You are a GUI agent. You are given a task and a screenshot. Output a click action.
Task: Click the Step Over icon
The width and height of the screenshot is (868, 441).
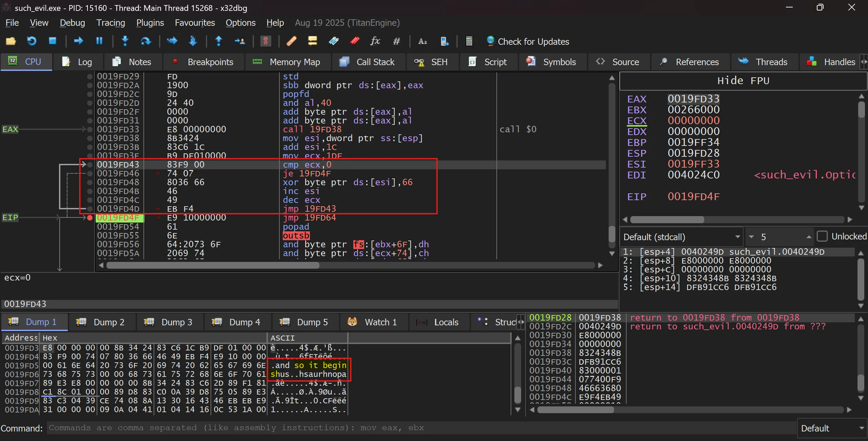(x=146, y=41)
